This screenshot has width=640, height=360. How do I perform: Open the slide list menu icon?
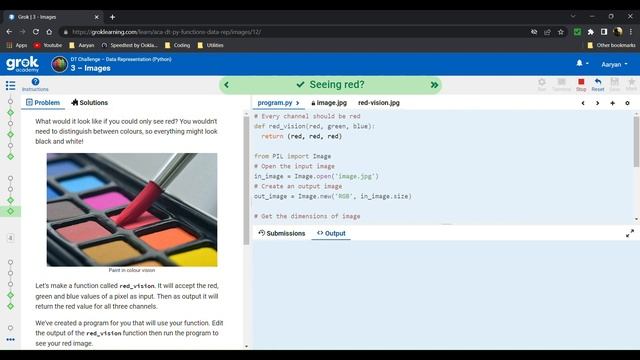click(x=11, y=85)
